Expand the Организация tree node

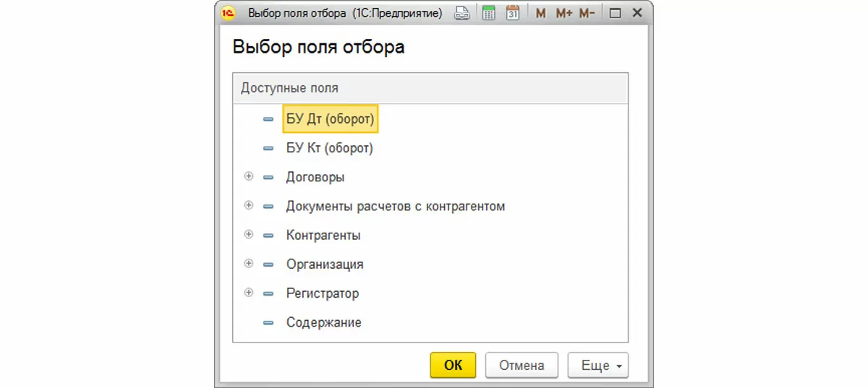(x=249, y=264)
